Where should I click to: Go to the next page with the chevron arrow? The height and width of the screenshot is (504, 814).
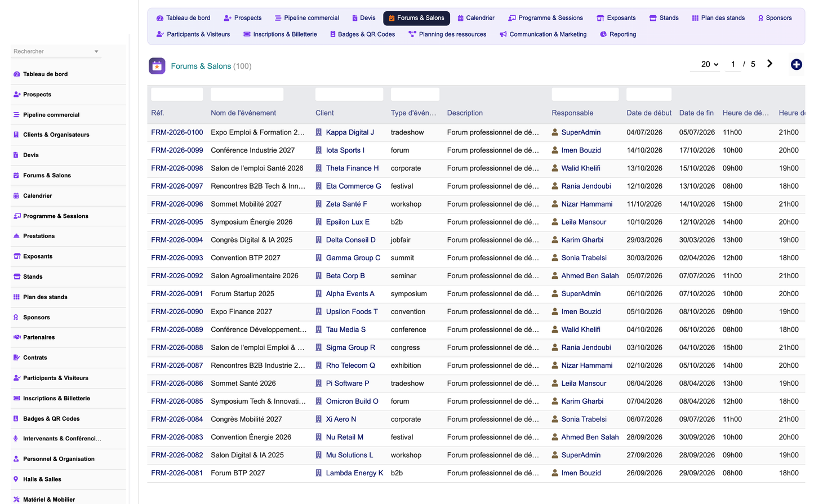point(769,64)
